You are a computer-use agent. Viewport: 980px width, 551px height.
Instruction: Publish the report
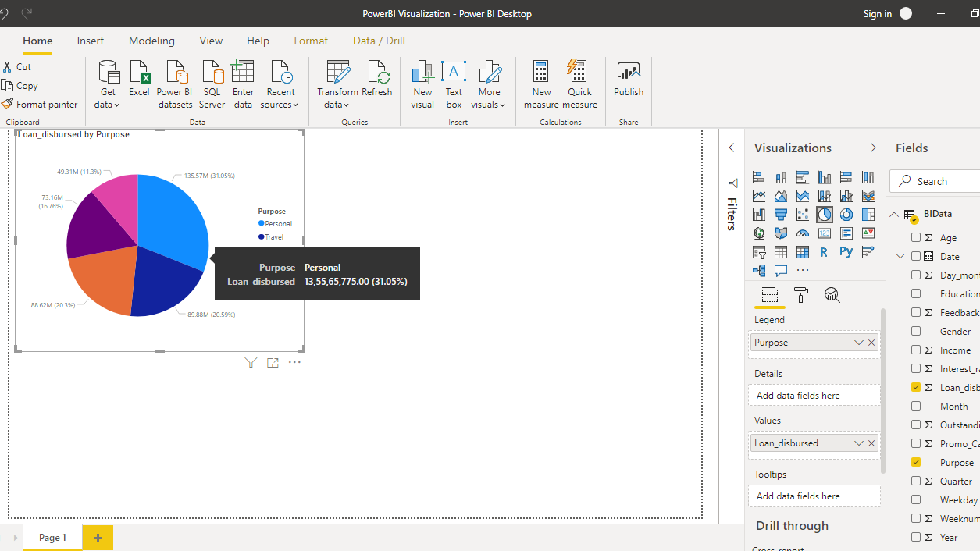[x=629, y=80]
